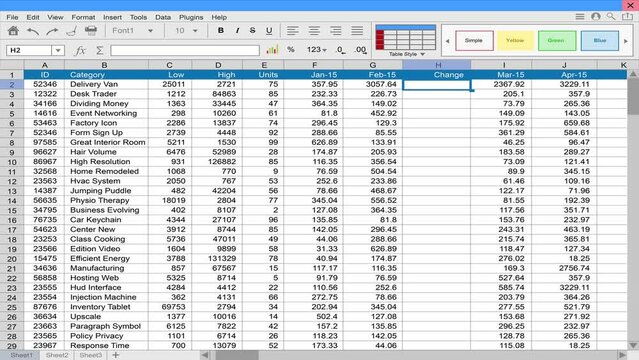The image size is (639, 360).
Task: Toggle strikethrough formatting
Action: [252, 31]
